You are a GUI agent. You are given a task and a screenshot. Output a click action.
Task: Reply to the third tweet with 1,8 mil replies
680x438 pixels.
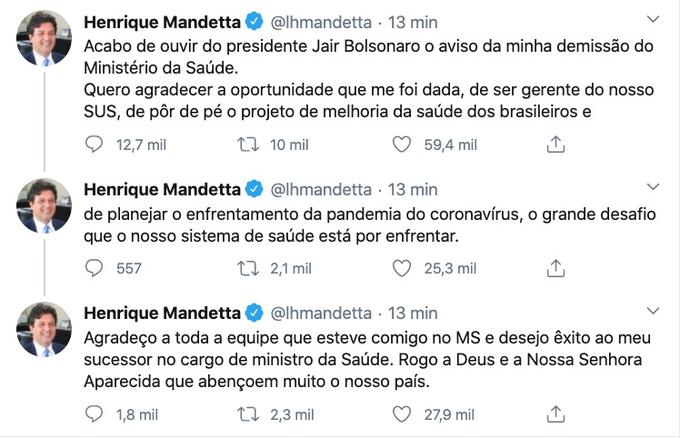[x=94, y=414]
